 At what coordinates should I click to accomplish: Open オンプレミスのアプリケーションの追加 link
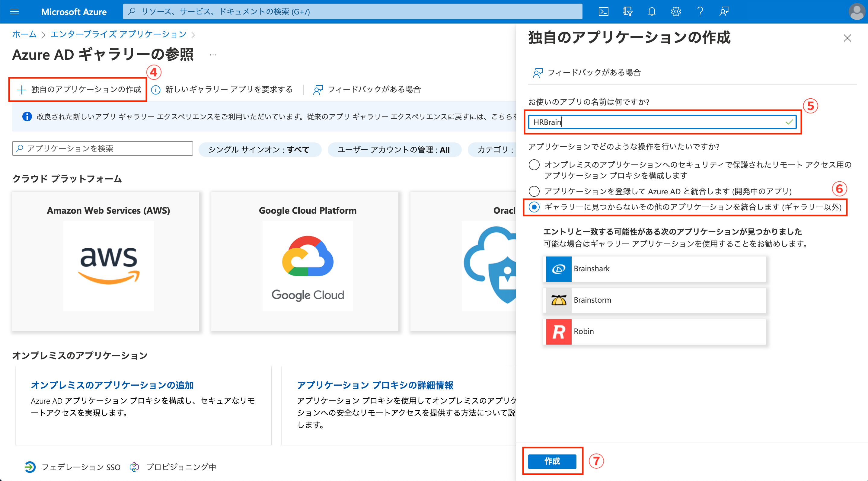[x=112, y=385]
